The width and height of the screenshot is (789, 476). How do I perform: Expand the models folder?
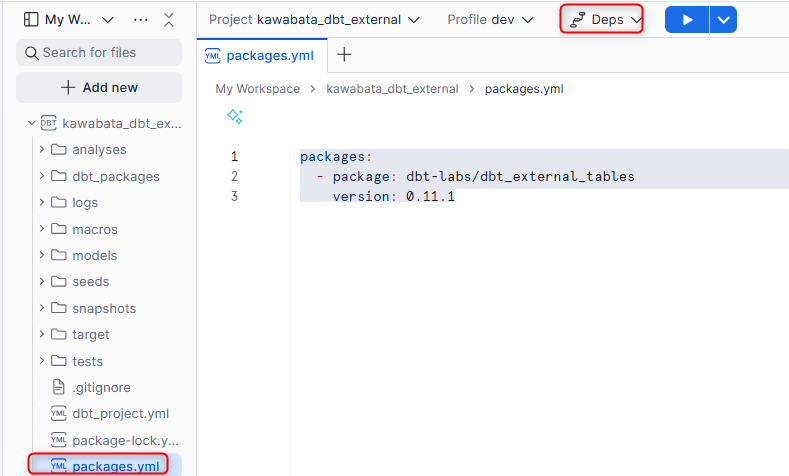pyautogui.click(x=42, y=255)
